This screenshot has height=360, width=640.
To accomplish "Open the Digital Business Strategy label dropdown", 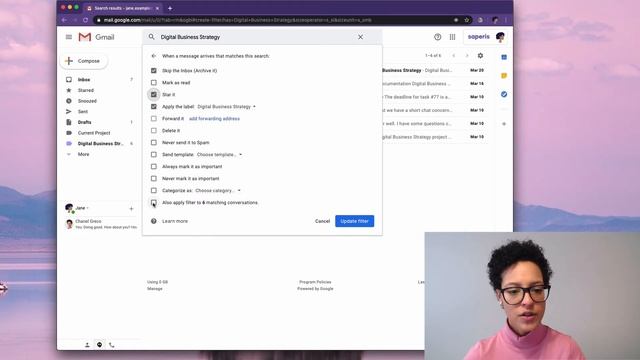I will 227,107.
